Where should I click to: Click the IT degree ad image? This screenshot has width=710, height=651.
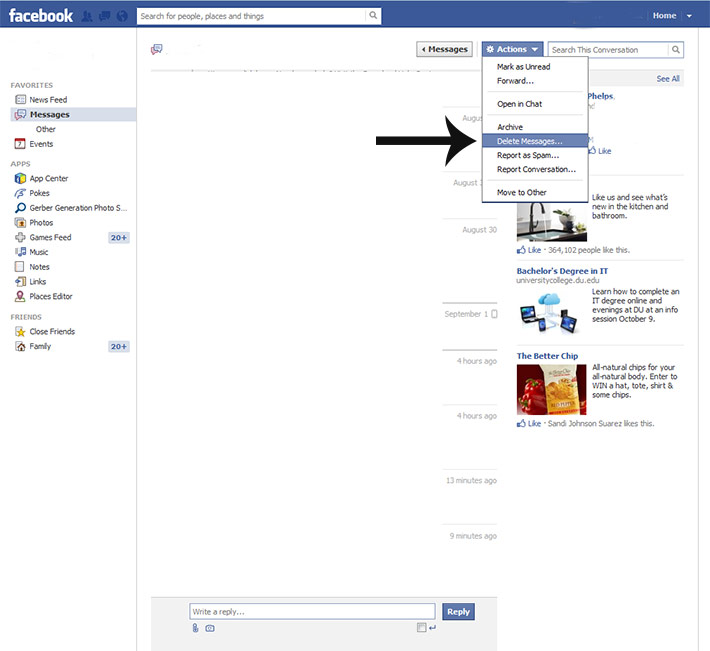pos(549,312)
